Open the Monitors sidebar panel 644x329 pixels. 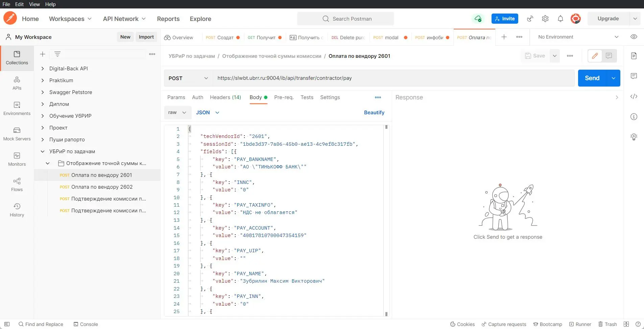(x=17, y=159)
